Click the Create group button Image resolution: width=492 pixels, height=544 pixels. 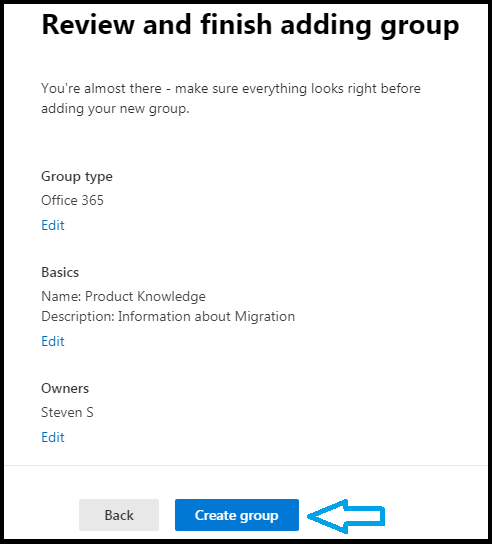[237, 515]
